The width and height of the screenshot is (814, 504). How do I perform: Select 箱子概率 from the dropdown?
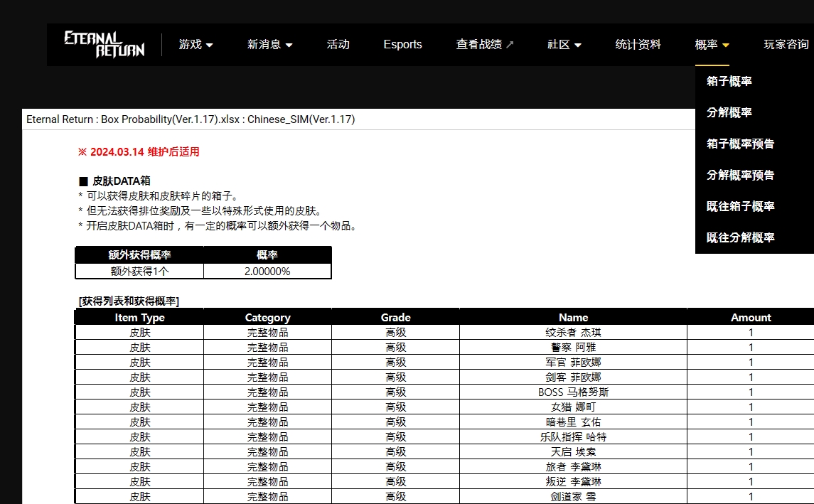(x=729, y=81)
